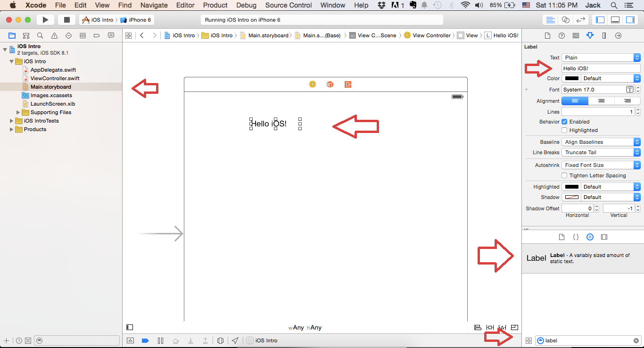Enable the Enabled behavior checkbox

(564, 122)
